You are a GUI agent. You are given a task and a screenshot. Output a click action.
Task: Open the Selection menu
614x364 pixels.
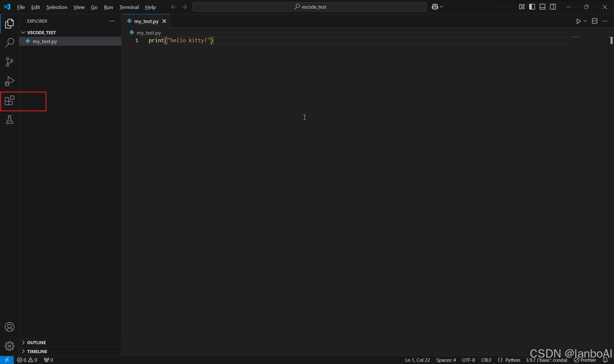point(57,7)
